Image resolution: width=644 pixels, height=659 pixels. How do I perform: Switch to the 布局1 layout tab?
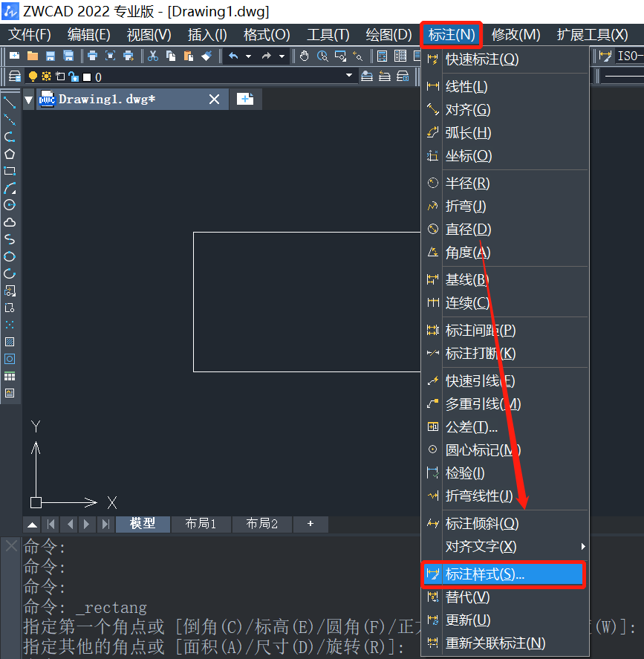[201, 524]
